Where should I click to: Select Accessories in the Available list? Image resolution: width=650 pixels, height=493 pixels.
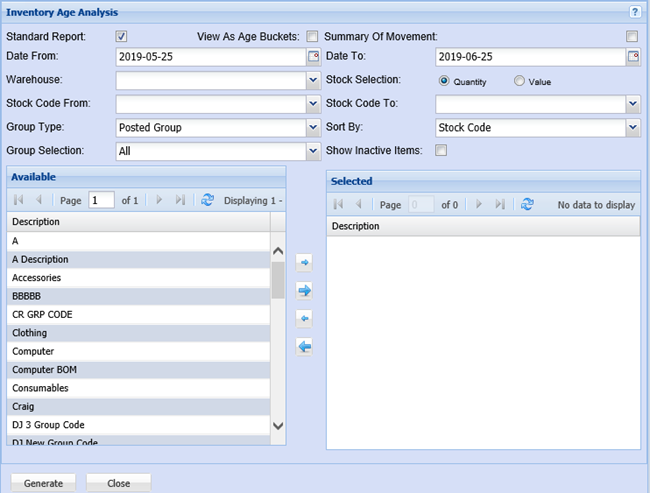[x=36, y=278]
